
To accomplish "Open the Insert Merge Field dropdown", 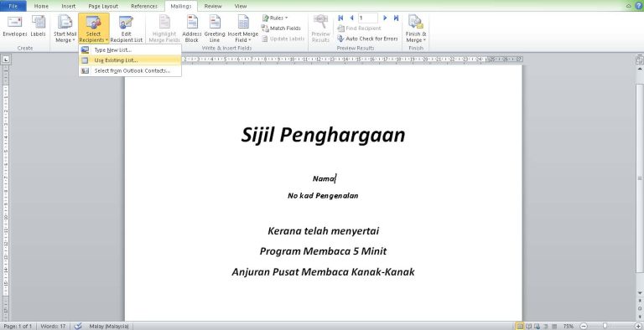I will click(x=242, y=28).
